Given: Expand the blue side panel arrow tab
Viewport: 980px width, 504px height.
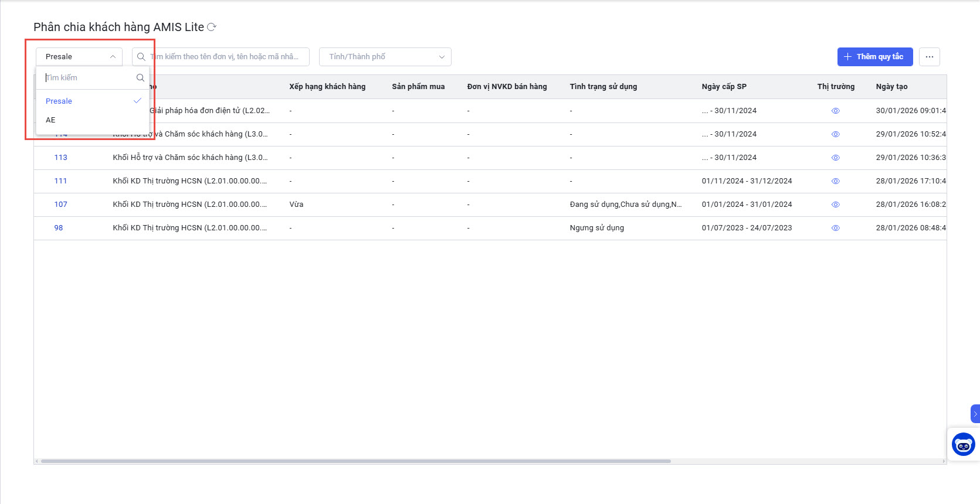Looking at the screenshot, I should [975, 414].
